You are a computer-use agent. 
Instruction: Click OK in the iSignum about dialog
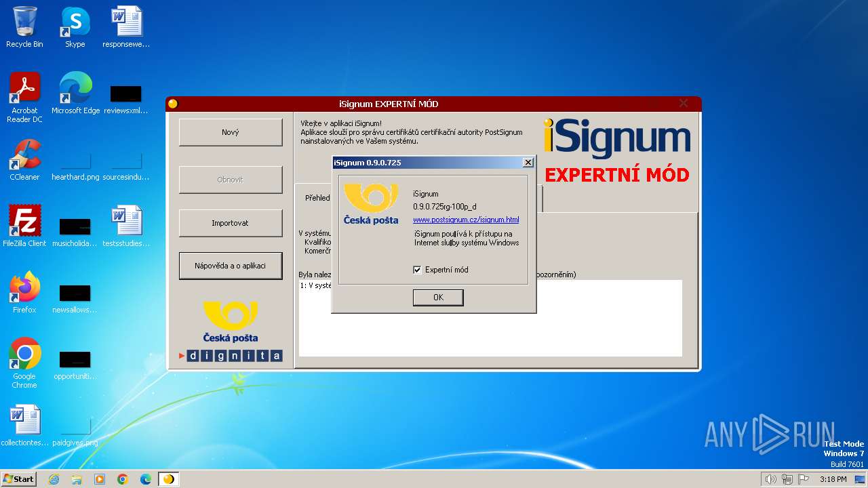click(x=438, y=298)
